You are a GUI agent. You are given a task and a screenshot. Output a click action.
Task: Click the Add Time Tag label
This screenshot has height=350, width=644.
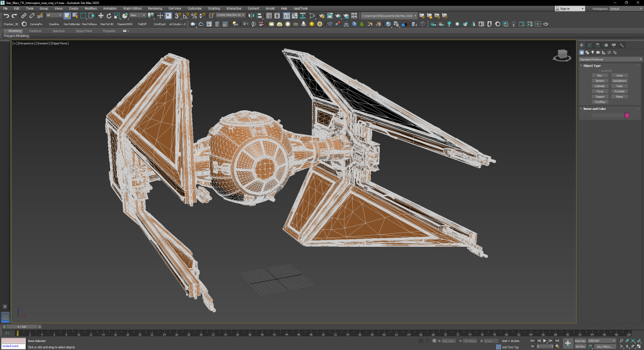coord(510,347)
